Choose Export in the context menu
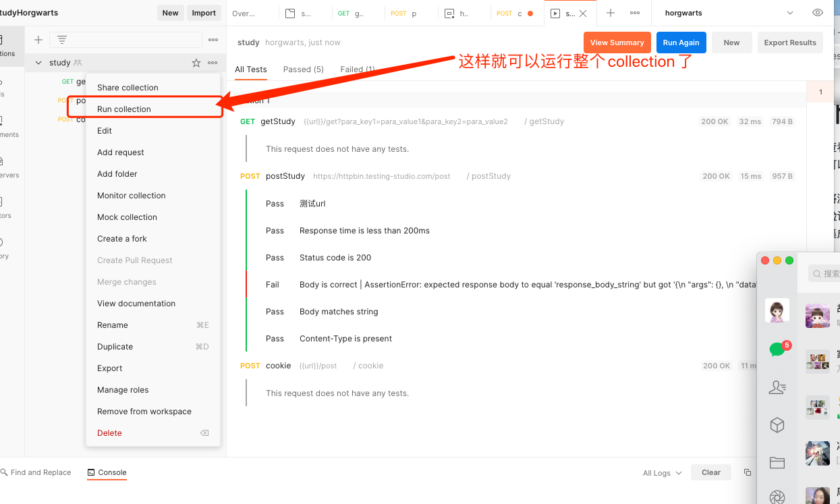The width and height of the screenshot is (840, 504). (x=110, y=368)
